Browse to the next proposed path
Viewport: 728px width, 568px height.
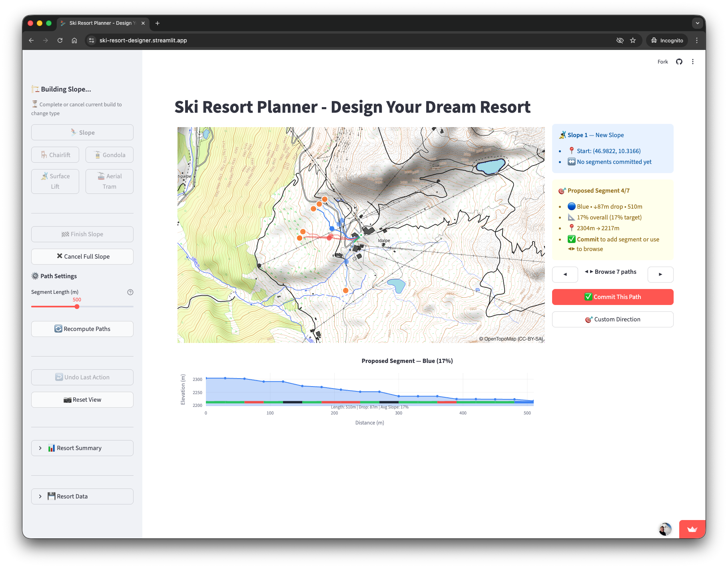pyautogui.click(x=660, y=275)
